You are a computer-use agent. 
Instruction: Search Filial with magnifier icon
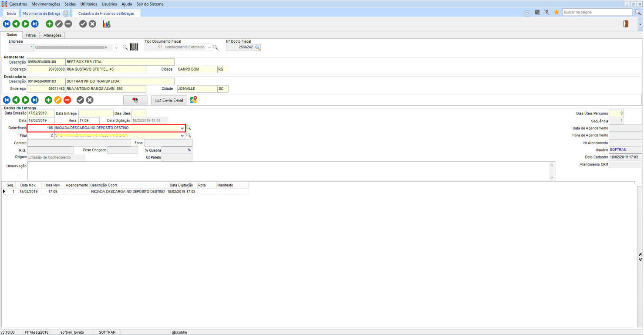(189, 135)
